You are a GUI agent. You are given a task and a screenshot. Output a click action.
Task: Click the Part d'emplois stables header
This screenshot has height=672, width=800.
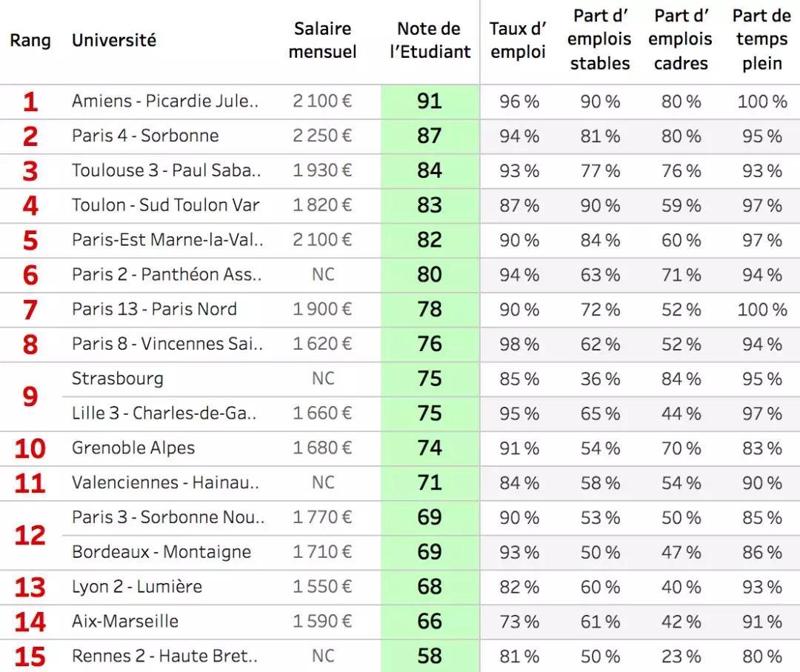point(600,40)
